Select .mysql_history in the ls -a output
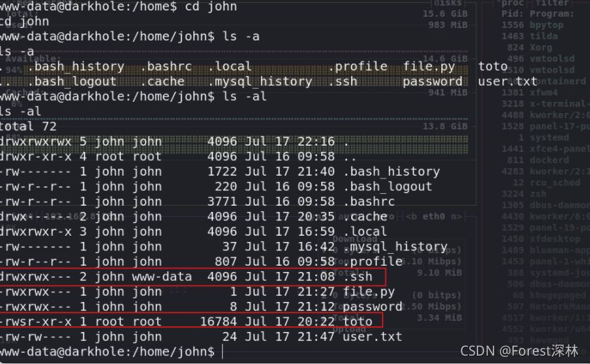590x364 pixels. [260, 82]
